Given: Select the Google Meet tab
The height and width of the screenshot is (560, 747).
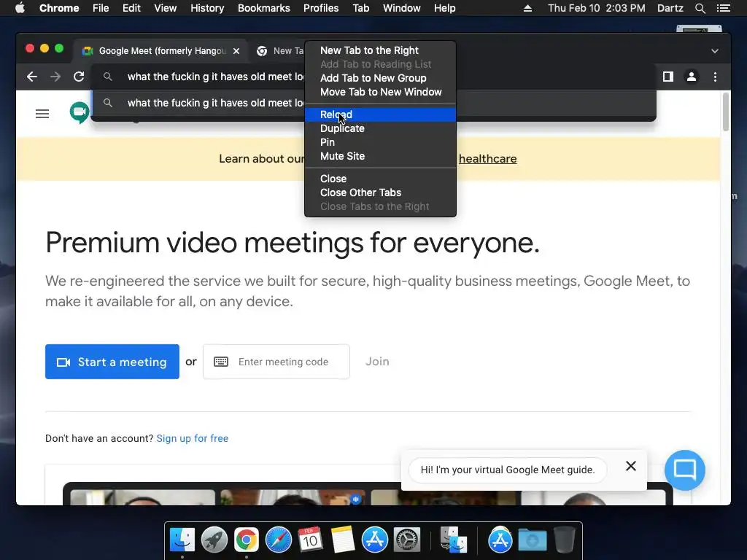Looking at the screenshot, I should click(x=160, y=51).
